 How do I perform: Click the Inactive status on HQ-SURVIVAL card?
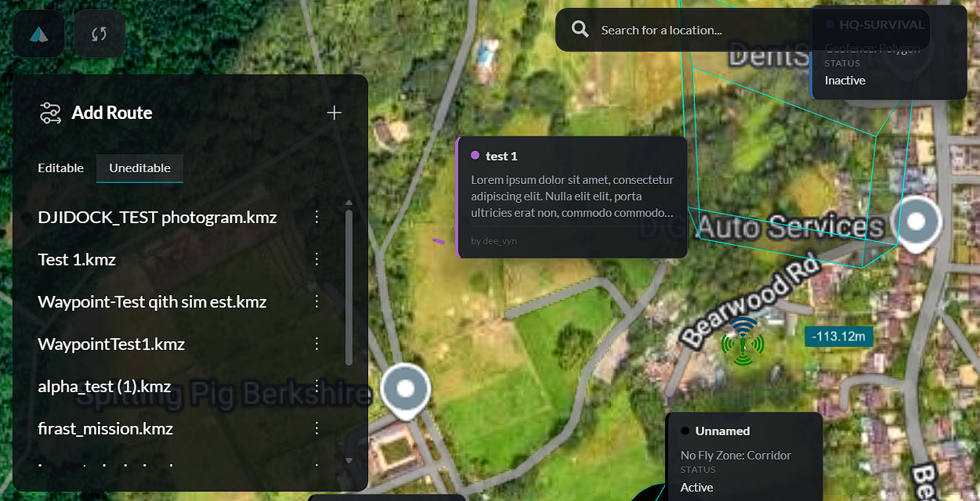coord(845,80)
